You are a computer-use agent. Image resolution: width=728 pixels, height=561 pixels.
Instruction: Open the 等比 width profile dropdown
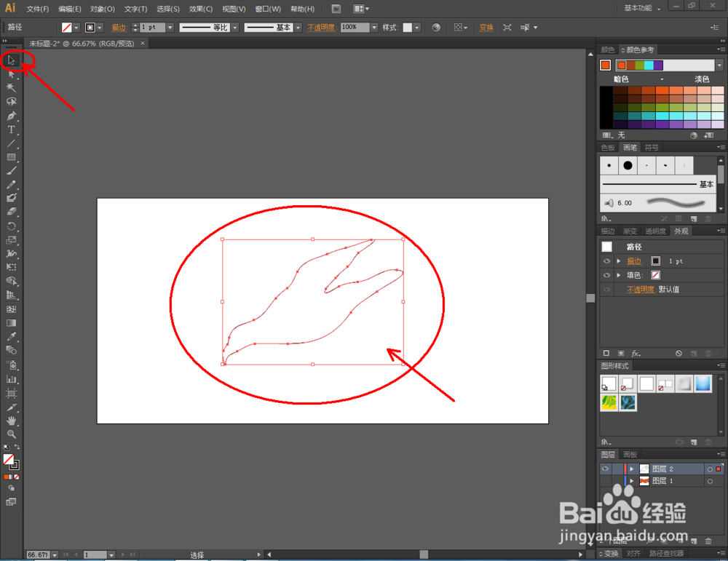point(235,28)
